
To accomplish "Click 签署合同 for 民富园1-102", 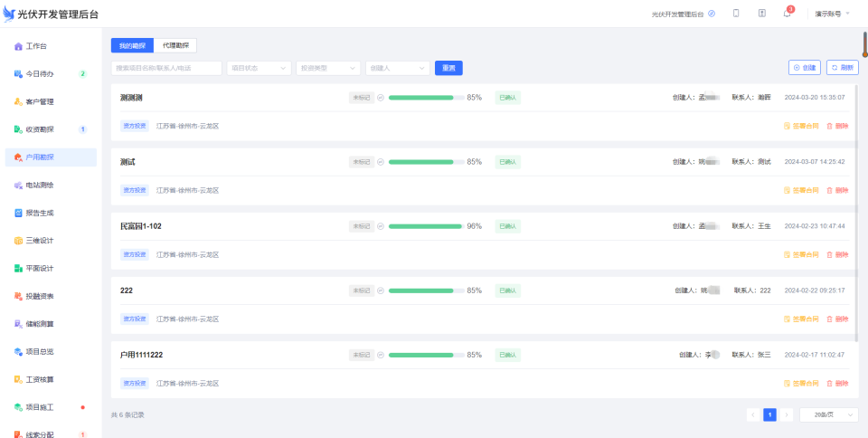I will (x=801, y=254).
